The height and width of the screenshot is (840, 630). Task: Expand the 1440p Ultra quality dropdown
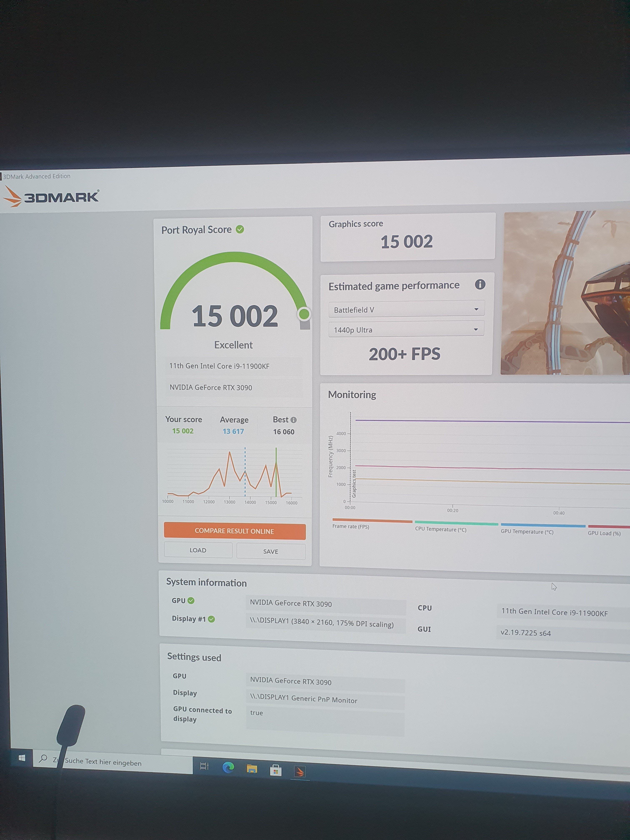pyautogui.click(x=406, y=330)
